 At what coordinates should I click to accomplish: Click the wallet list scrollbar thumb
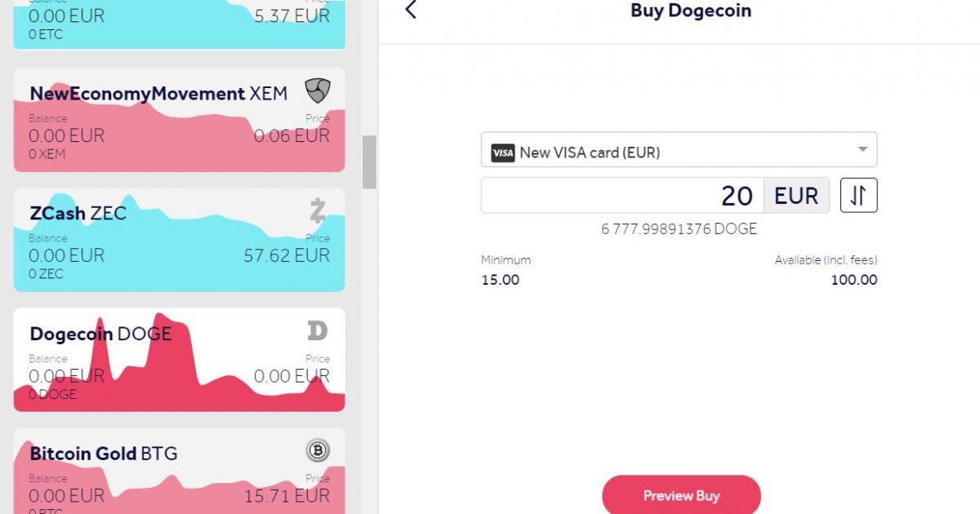point(369,162)
